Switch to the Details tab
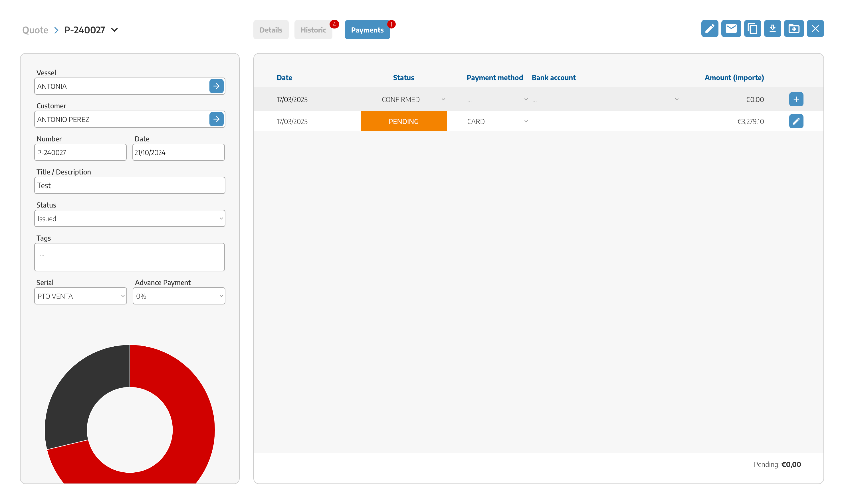Screen dimensions: 844x504 click(271, 30)
